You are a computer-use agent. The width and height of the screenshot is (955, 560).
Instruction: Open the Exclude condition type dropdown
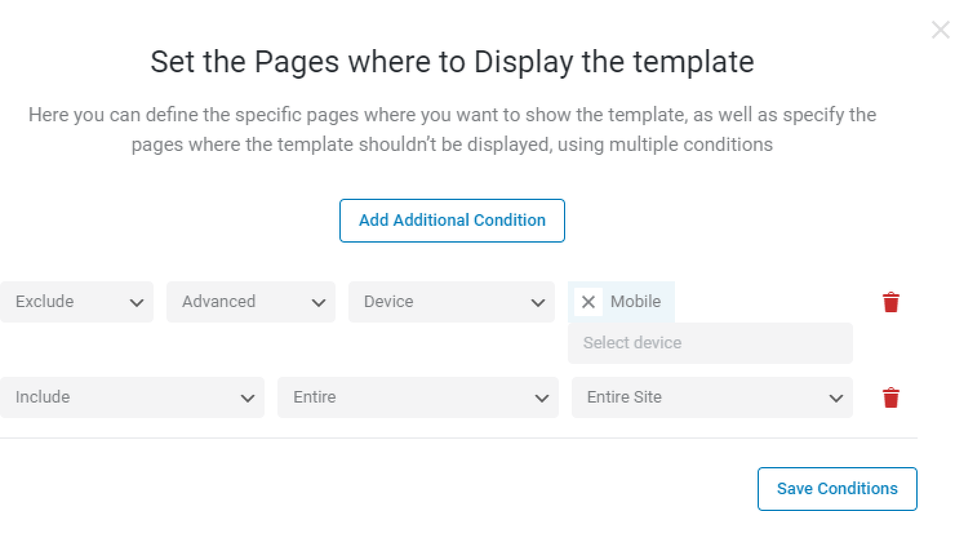coord(77,302)
